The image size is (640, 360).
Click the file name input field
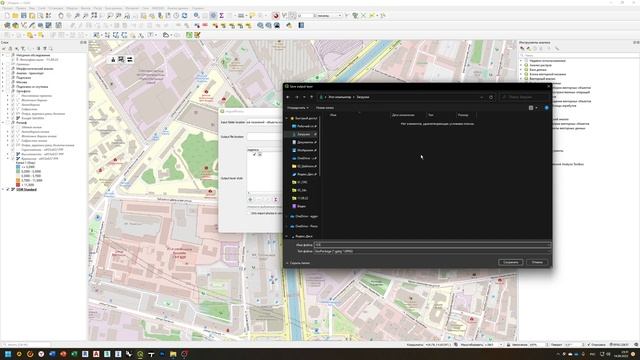433,245
